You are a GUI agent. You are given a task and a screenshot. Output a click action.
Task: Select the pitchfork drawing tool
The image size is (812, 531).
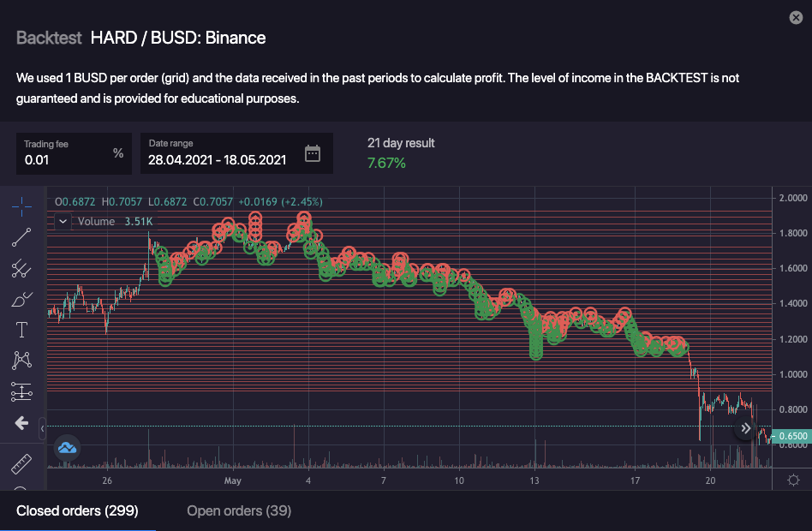21,269
